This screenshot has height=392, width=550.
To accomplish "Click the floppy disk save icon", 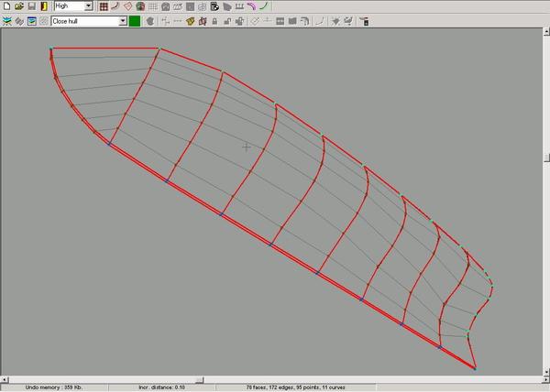I will (32, 6).
